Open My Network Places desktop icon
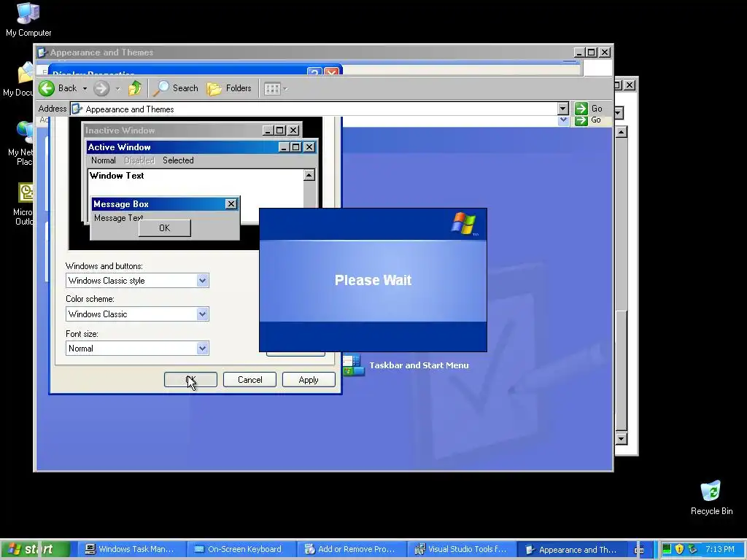Viewport: 747px width, 560px height. pyautogui.click(x=20, y=143)
